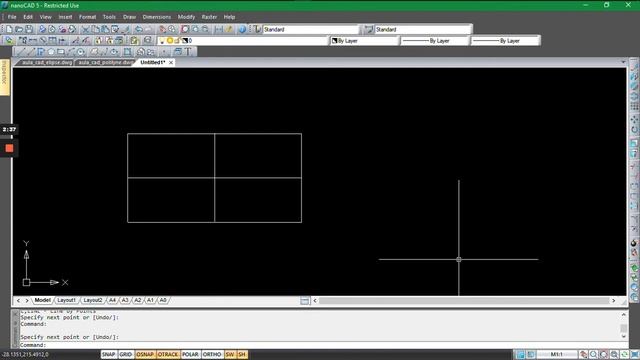Click the Redo arrow icon
Screen dimensions: 640x360
point(149,29)
